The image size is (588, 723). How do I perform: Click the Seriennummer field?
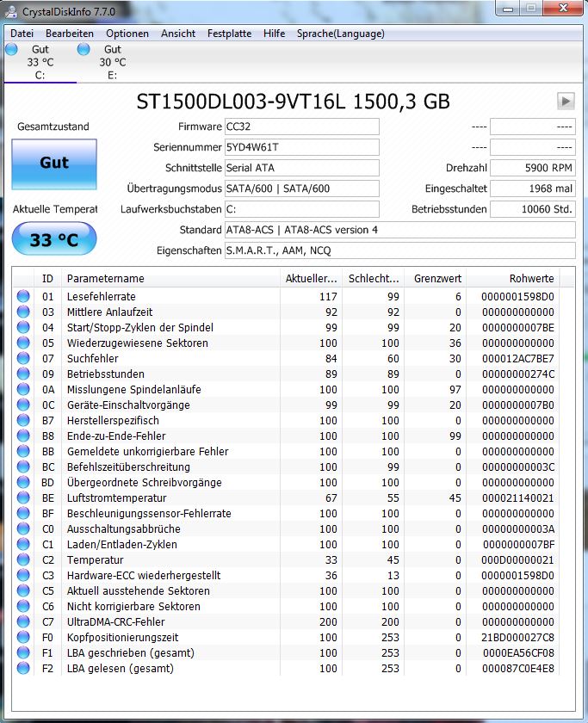pyautogui.click(x=301, y=147)
